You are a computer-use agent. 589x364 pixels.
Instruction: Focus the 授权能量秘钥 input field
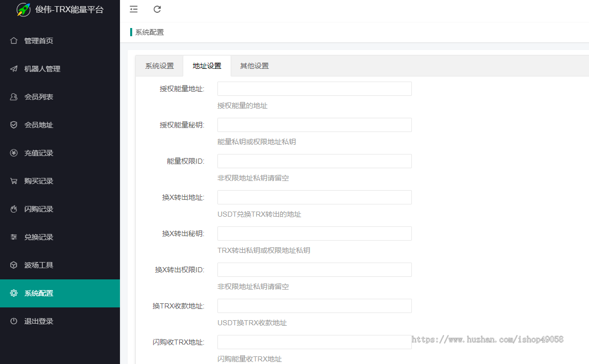point(314,125)
